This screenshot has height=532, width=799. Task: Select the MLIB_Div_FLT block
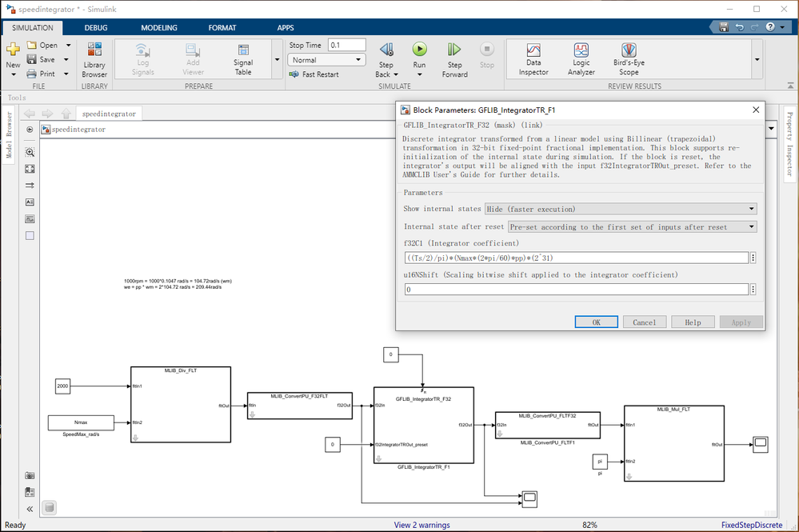coord(181,405)
